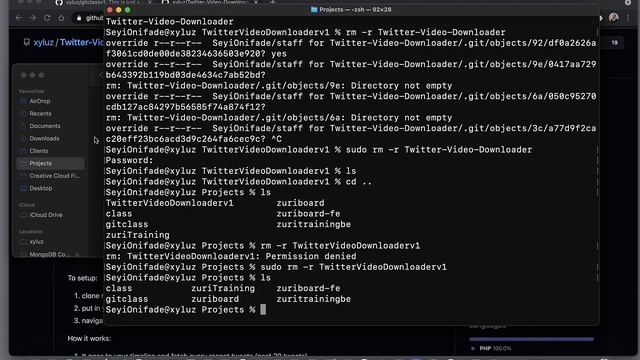This screenshot has width=640, height=360.
Task: Go forward in the browser
Action: 33,18
